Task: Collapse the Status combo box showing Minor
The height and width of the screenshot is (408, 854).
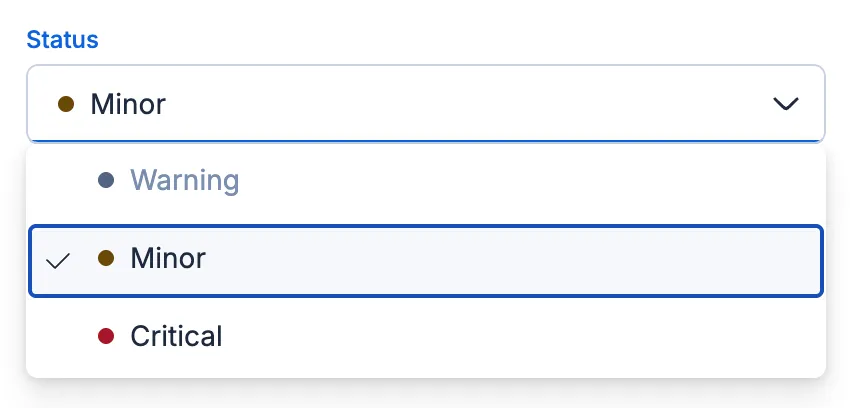Action: tap(425, 103)
